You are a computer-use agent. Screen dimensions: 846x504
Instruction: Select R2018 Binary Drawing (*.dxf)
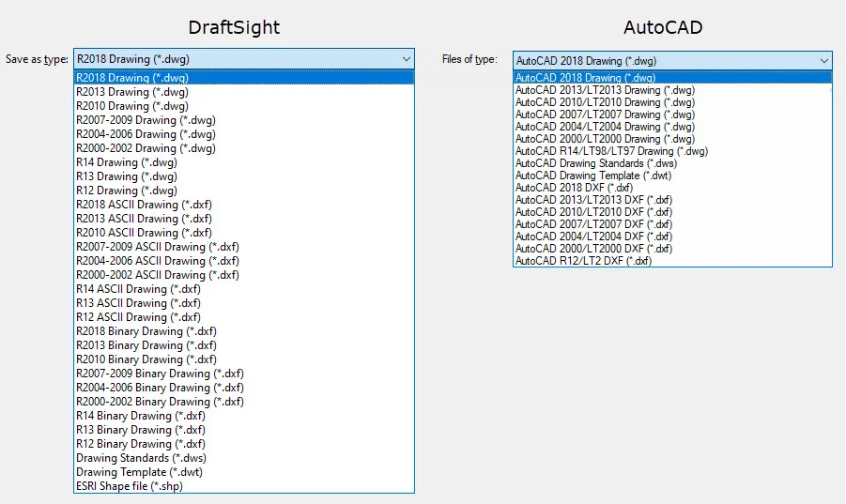pyautogui.click(x=144, y=331)
